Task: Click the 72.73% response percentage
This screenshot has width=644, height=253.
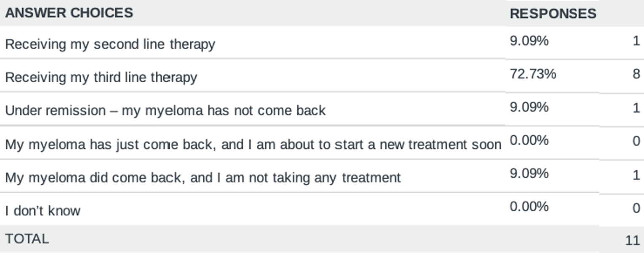Action: tap(533, 74)
